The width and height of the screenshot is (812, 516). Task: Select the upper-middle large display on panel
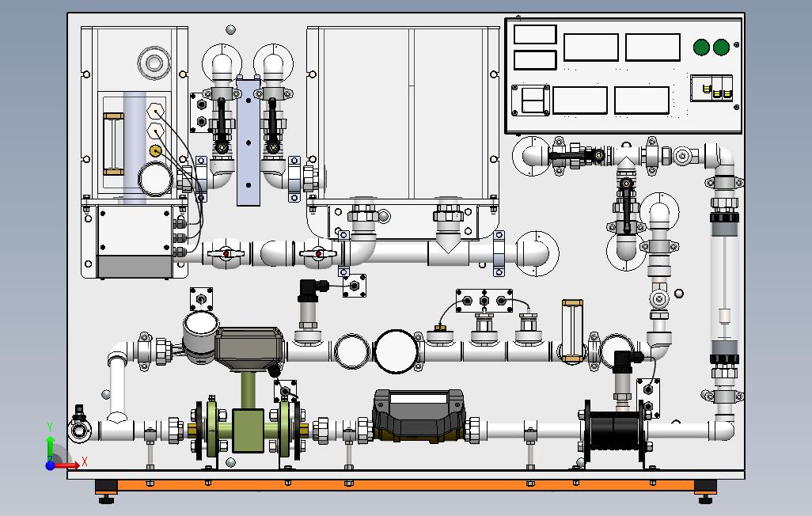(x=591, y=47)
